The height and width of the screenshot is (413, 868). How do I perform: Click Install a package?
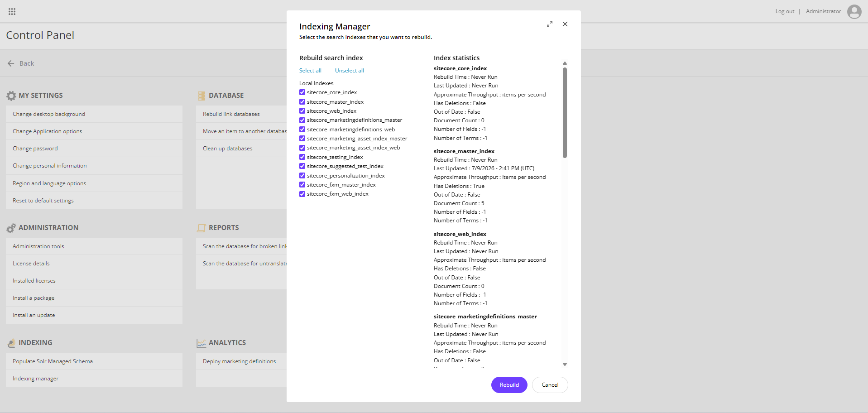point(94,298)
